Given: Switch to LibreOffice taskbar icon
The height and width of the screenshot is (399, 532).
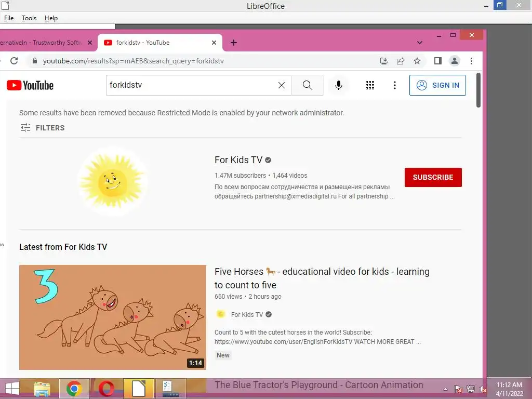Looking at the screenshot, I should point(138,389).
